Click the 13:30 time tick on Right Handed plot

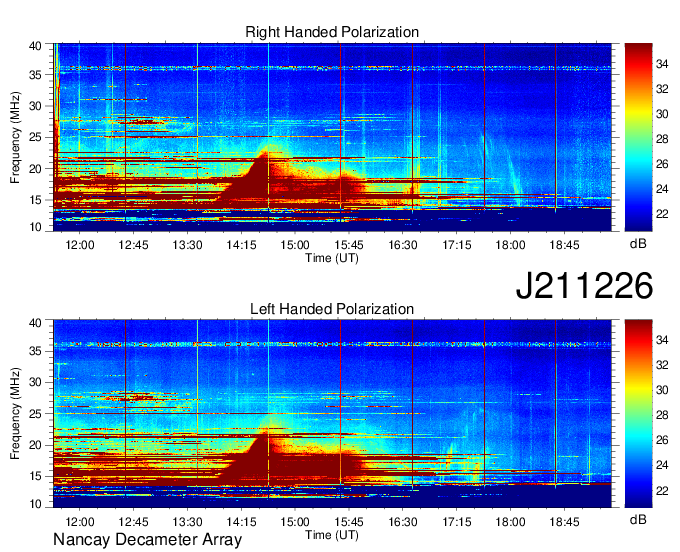[187, 245]
